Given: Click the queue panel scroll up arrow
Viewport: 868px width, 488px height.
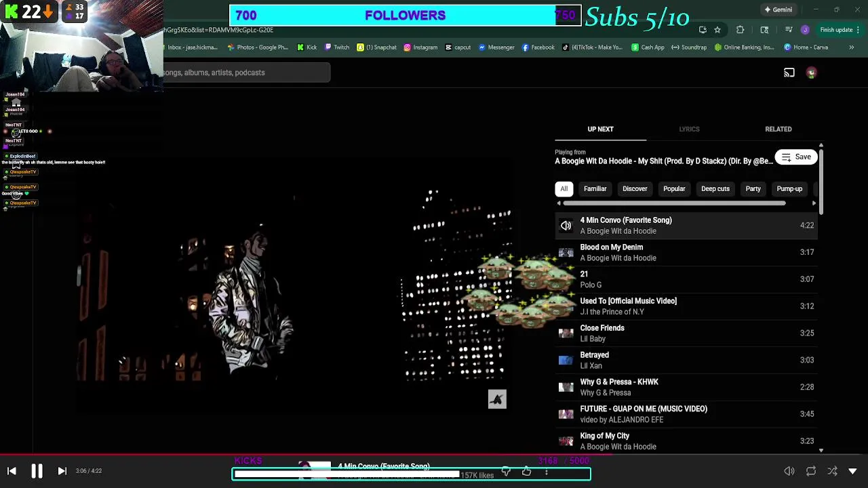Looking at the screenshot, I should click(821, 146).
